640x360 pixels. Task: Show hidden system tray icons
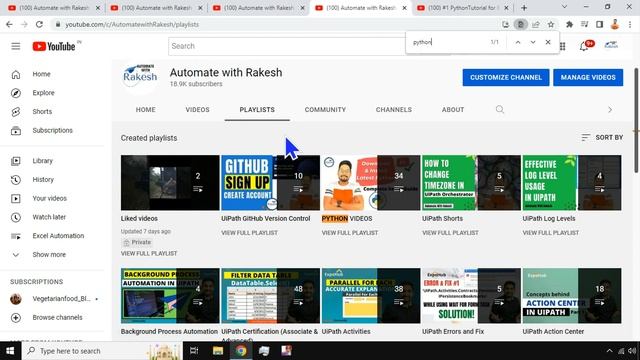click(x=609, y=351)
